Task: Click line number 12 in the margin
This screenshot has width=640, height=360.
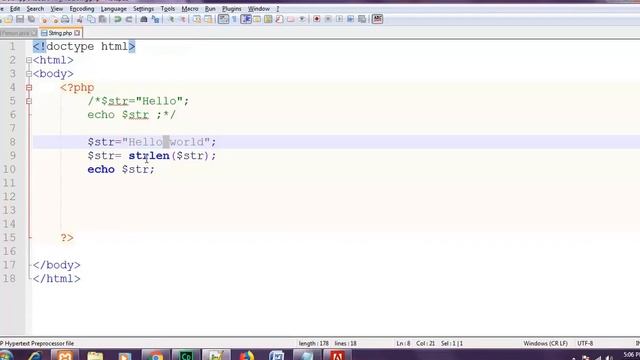Action: (9, 196)
